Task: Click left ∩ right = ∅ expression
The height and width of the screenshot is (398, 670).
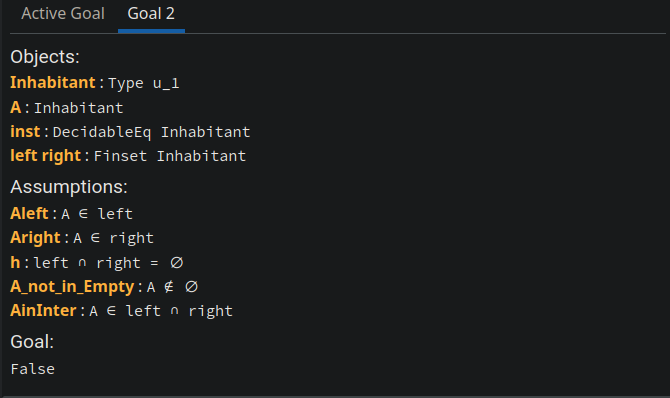Action: tap(109, 262)
